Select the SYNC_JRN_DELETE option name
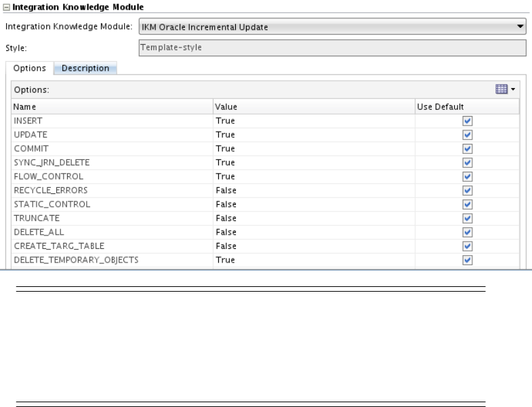Image resolution: width=532 pixels, height=407 pixels. pos(52,163)
